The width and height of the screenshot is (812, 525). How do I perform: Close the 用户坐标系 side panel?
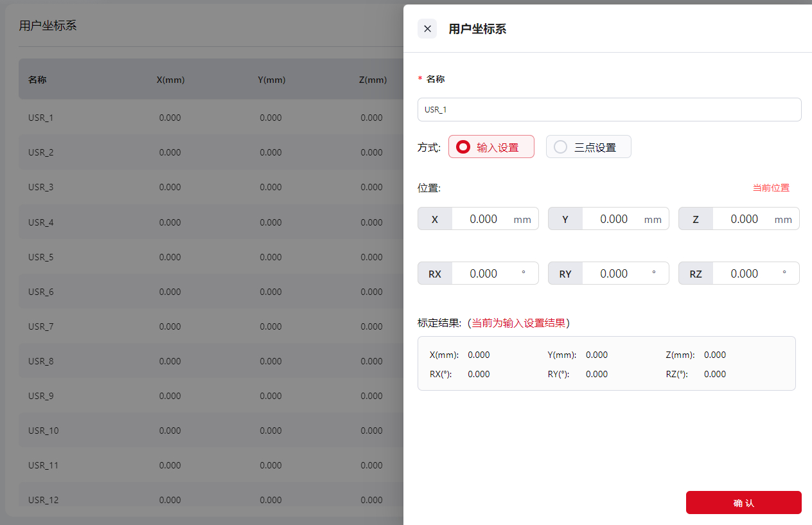pos(427,29)
